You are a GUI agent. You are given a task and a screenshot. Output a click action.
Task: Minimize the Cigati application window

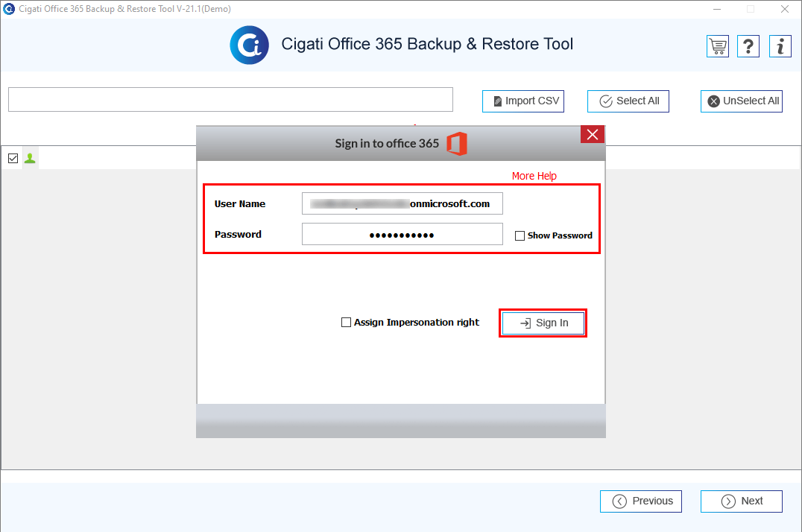pos(717,9)
